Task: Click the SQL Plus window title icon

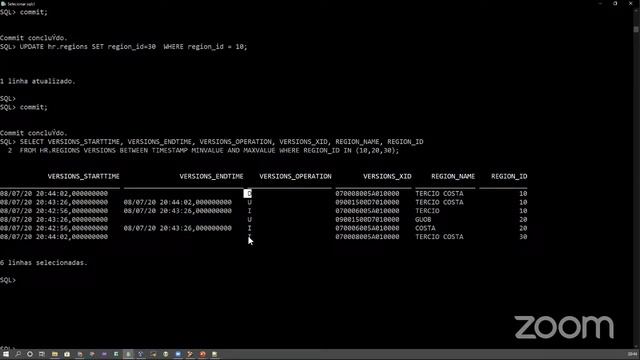Action: (3, 4)
